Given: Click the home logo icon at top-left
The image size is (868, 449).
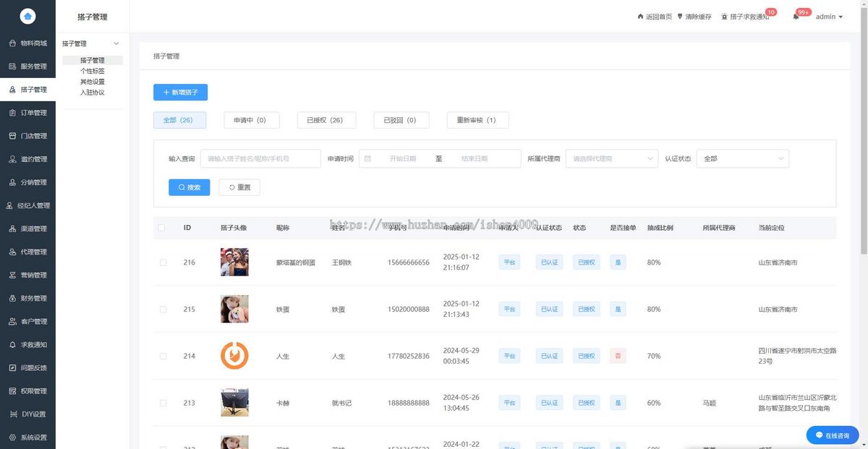Looking at the screenshot, I should (x=27, y=16).
